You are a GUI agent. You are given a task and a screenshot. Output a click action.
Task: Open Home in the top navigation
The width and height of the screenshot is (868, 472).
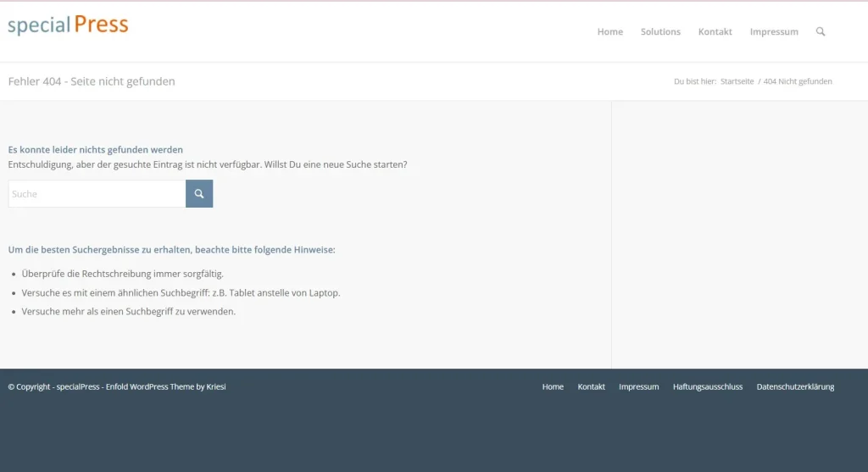coord(609,32)
